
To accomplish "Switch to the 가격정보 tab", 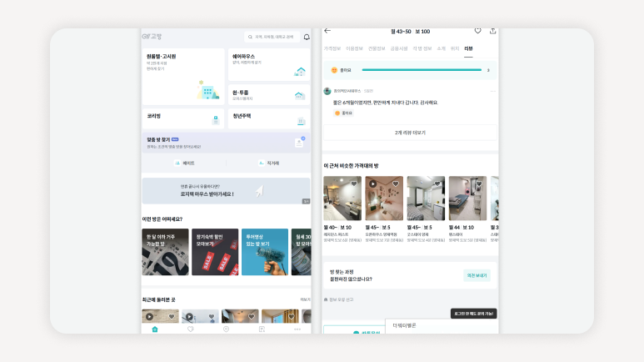I will 332,48.
